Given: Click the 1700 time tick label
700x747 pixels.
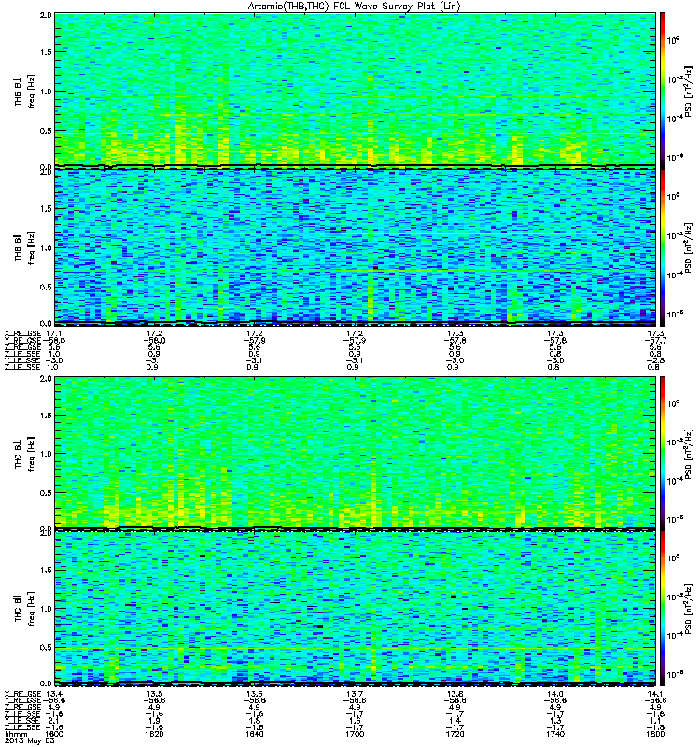Looking at the screenshot, I should click(x=355, y=734).
